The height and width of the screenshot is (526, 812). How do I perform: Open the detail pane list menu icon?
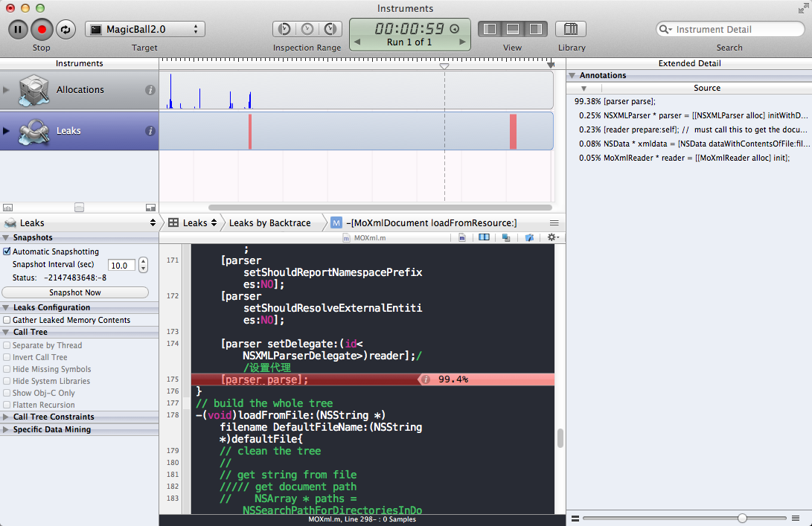click(x=554, y=222)
